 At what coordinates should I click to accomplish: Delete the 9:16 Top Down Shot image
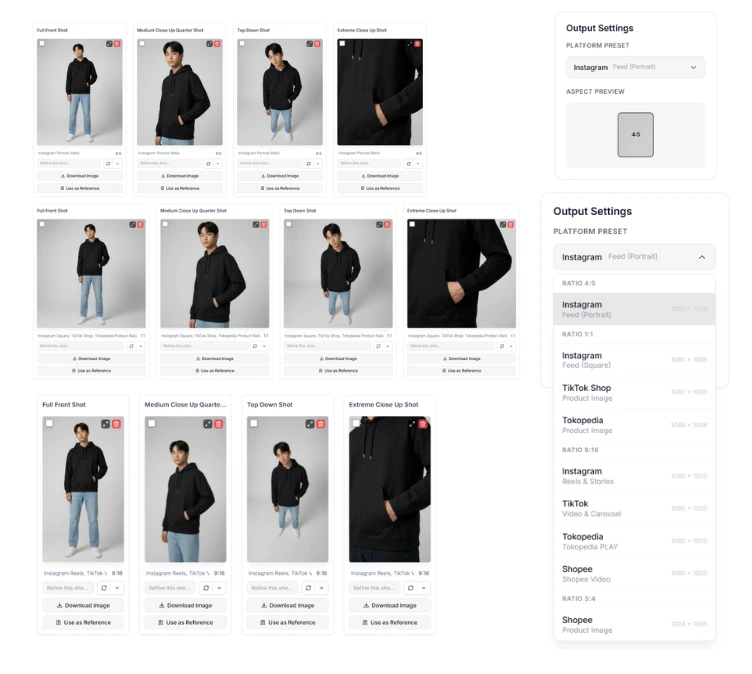pyautogui.click(x=321, y=424)
